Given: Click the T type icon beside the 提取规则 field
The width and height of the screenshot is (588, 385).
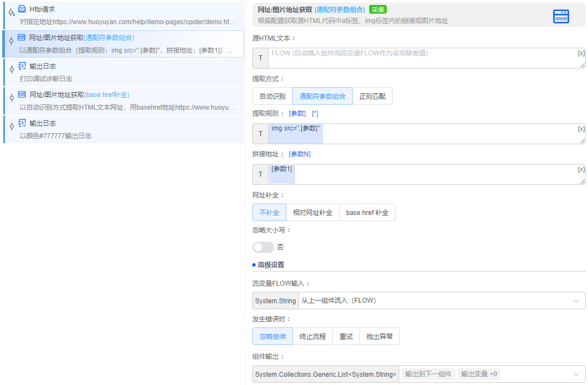Looking at the screenshot, I should click(259, 133).
